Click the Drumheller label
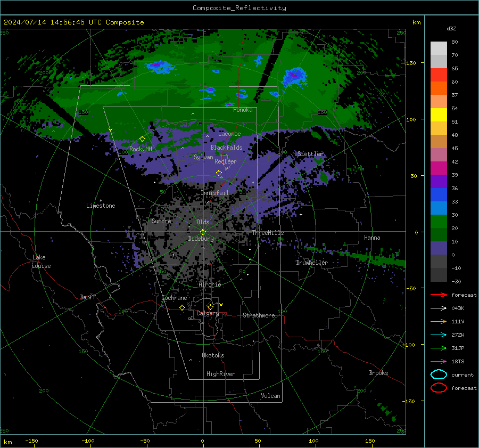The height and width of the screenshot is (448, 479). pos(312,263)
